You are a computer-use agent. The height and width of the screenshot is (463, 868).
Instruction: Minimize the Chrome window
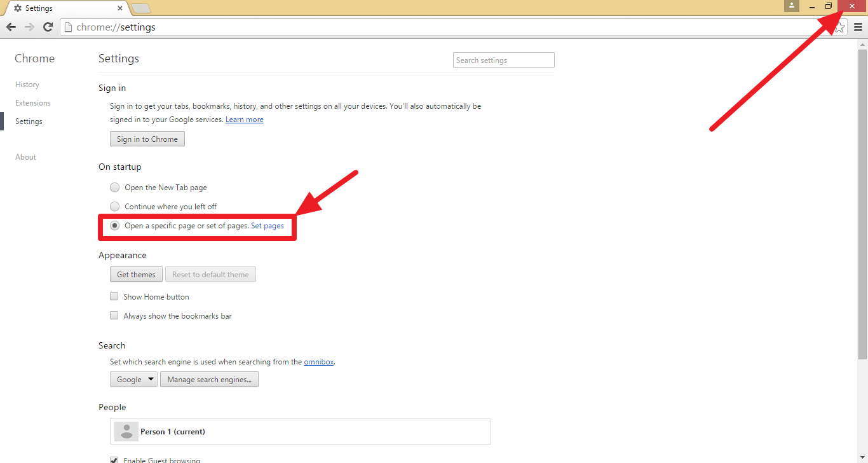click(x=812, y=6)
